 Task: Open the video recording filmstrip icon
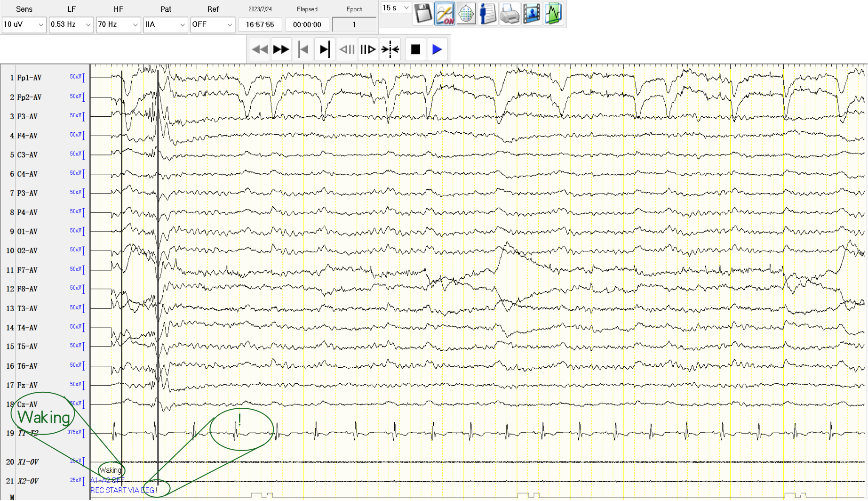pyautogui.click(x=531, y=14)
